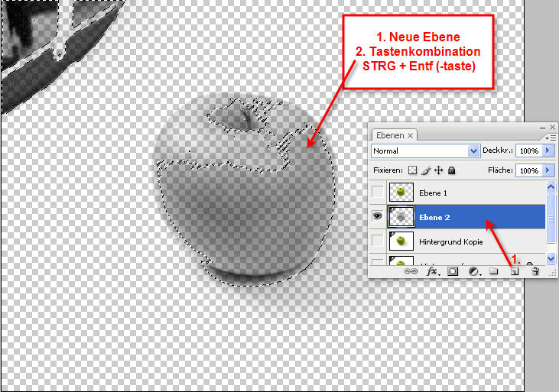Screen dimensions: 559x392
Task: Click the create new layer icon
Action: coord(515,271)
